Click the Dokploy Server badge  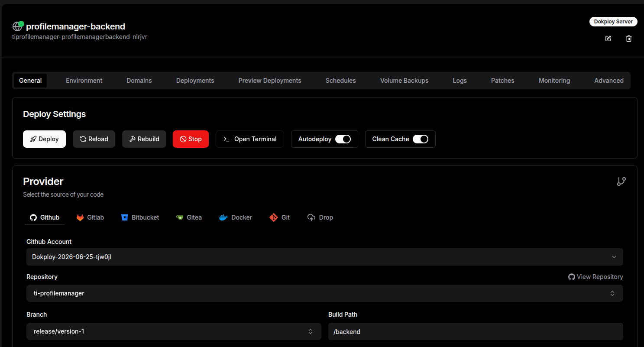(x=613, y=22)
